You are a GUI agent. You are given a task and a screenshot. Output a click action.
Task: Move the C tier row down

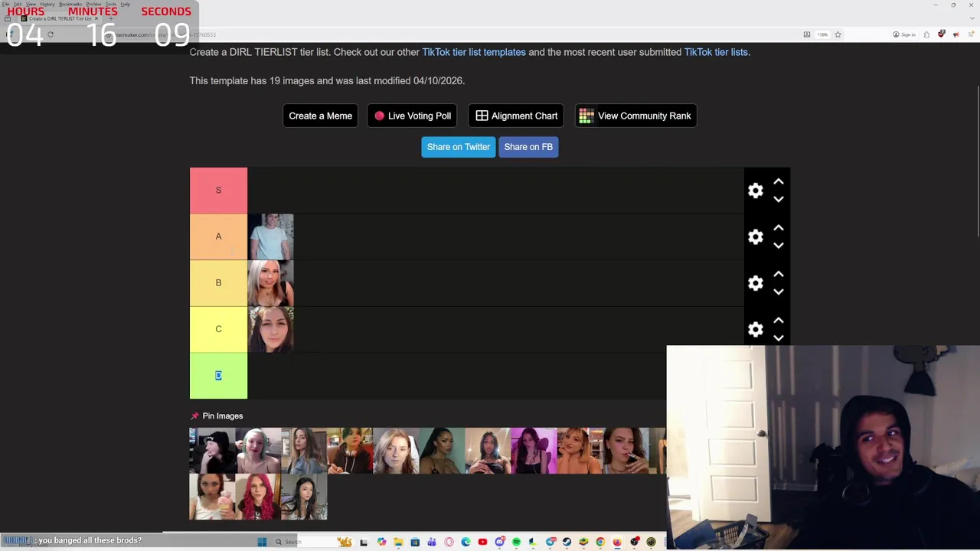779,337
